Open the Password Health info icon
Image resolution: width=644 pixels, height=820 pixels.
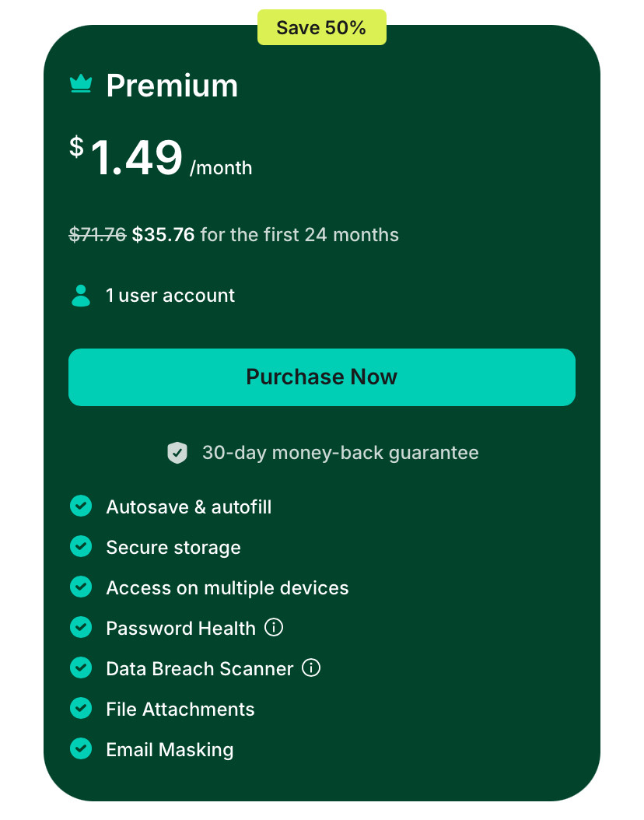pos(274,627)
